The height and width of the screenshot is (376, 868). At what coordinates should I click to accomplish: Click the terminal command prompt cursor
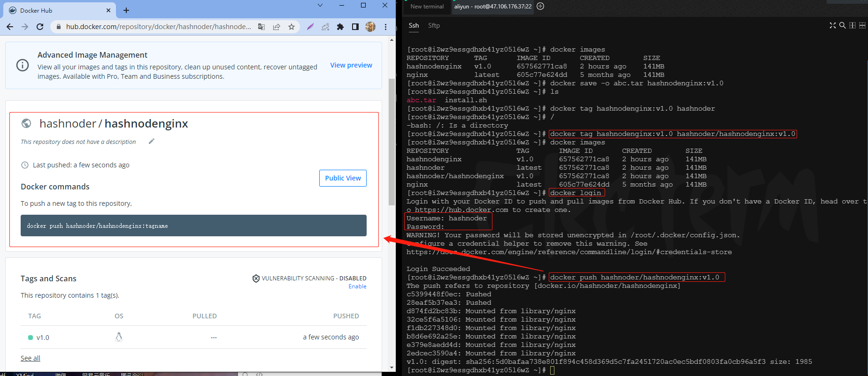coord(553,370)
